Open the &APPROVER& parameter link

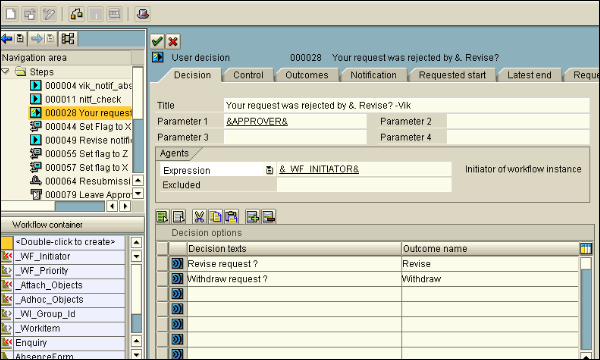pos(257,122)
